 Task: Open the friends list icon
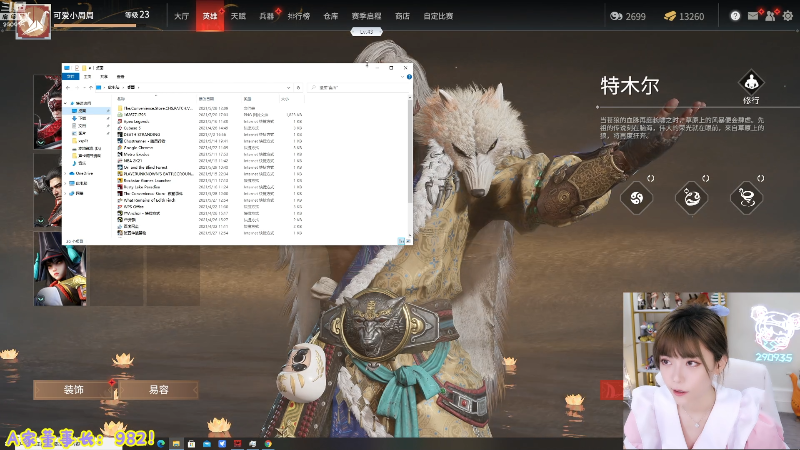[x=770, y=16]
